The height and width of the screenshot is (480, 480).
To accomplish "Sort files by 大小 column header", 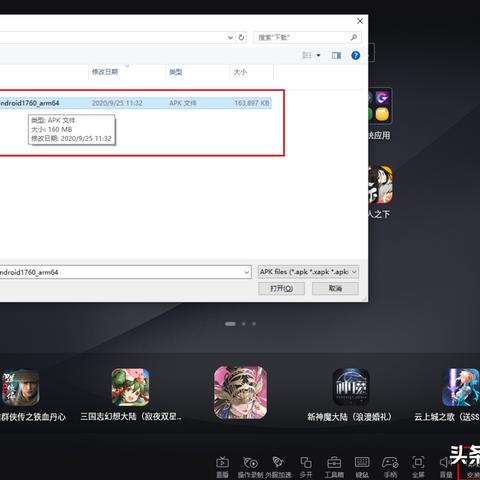I will tap(240, 72).
